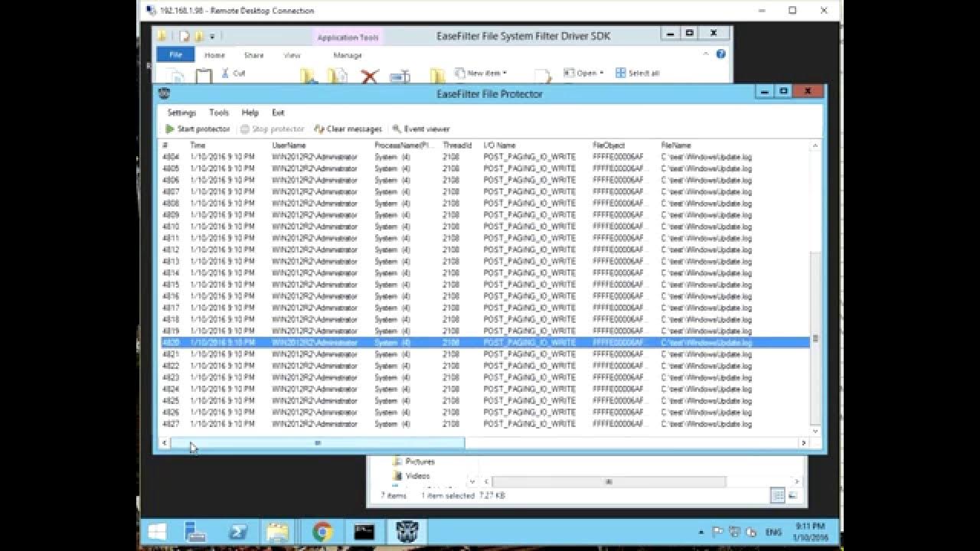Select message row number 4816
The height and width of the screenshot is (551, 980).
pyautogui.click(x=485, y=296)
